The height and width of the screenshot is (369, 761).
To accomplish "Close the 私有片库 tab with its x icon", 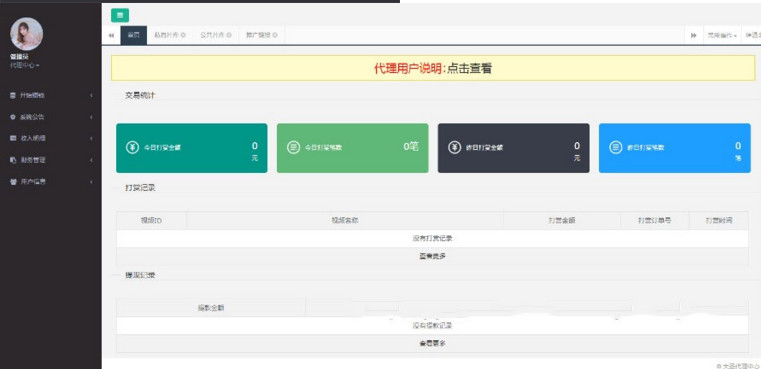I will [x=183, y=35].
